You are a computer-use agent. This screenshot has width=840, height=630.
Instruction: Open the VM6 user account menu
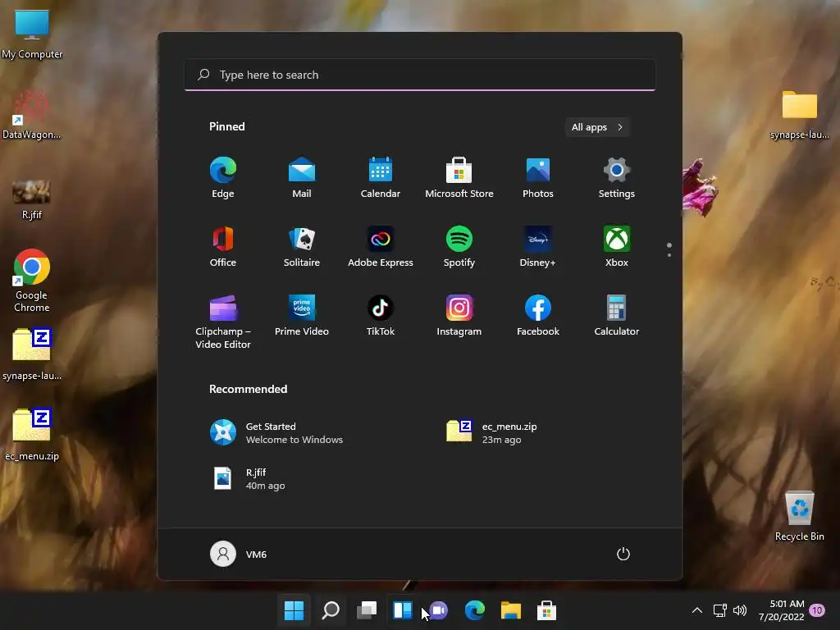[x=239, y=554]
